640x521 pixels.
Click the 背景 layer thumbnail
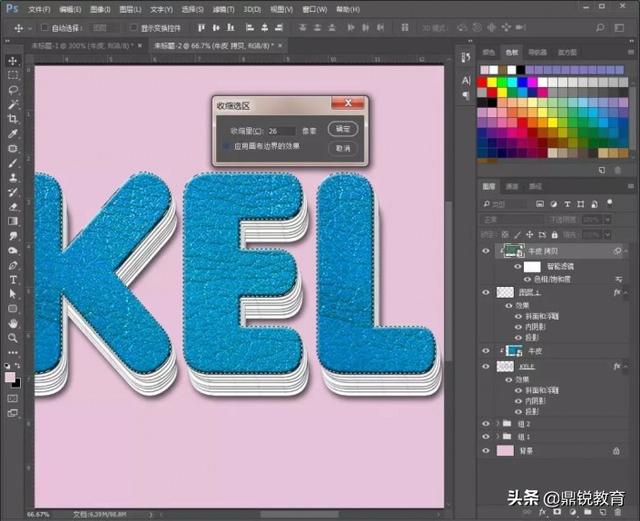[505, 451]
